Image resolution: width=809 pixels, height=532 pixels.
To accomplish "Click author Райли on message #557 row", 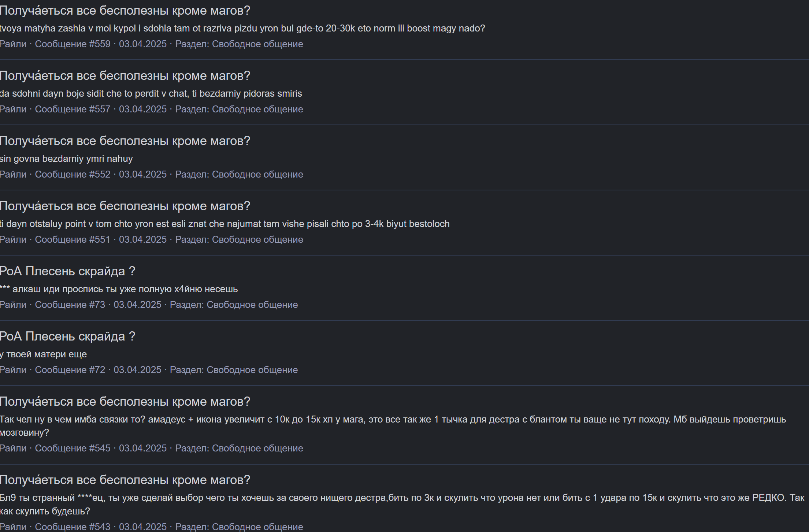I will pos(13,109).
